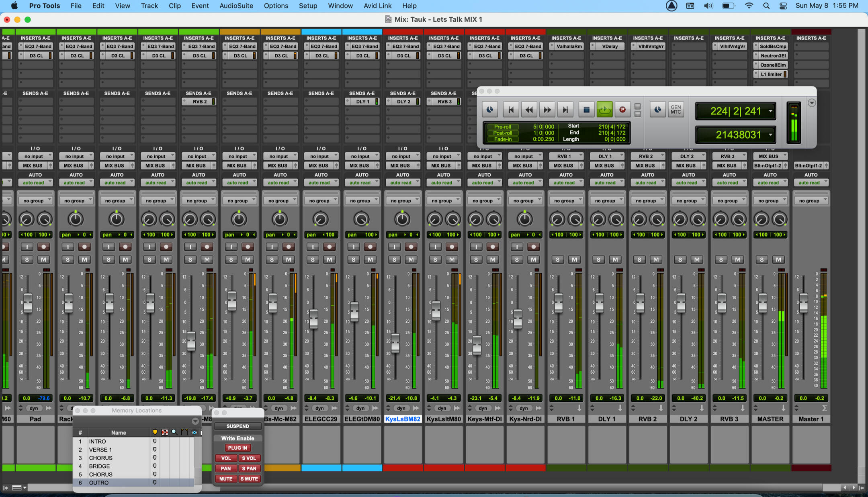The image size is (868, 497).
Task: Select the BRIDGE memory location
Action: 99,466
